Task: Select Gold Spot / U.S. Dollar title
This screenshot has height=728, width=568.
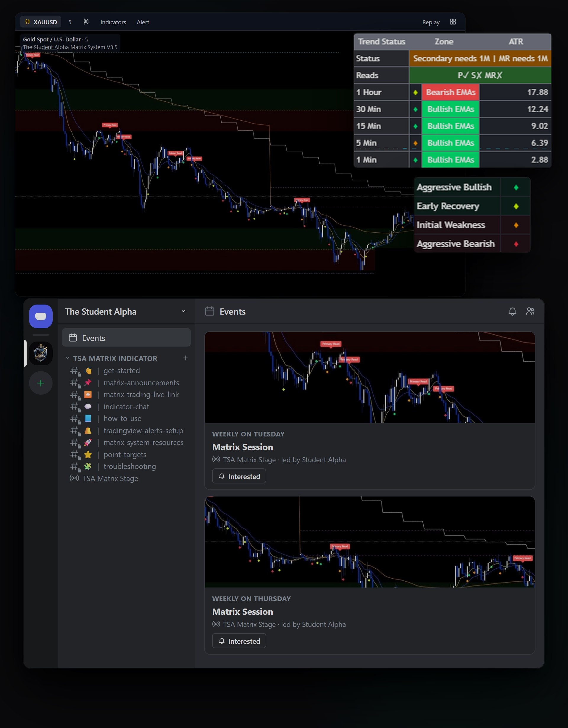Action: 52,39
